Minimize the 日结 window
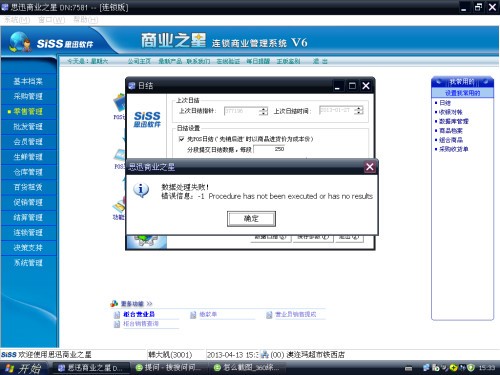The image size is (500, 375). [x=337, y=86]
